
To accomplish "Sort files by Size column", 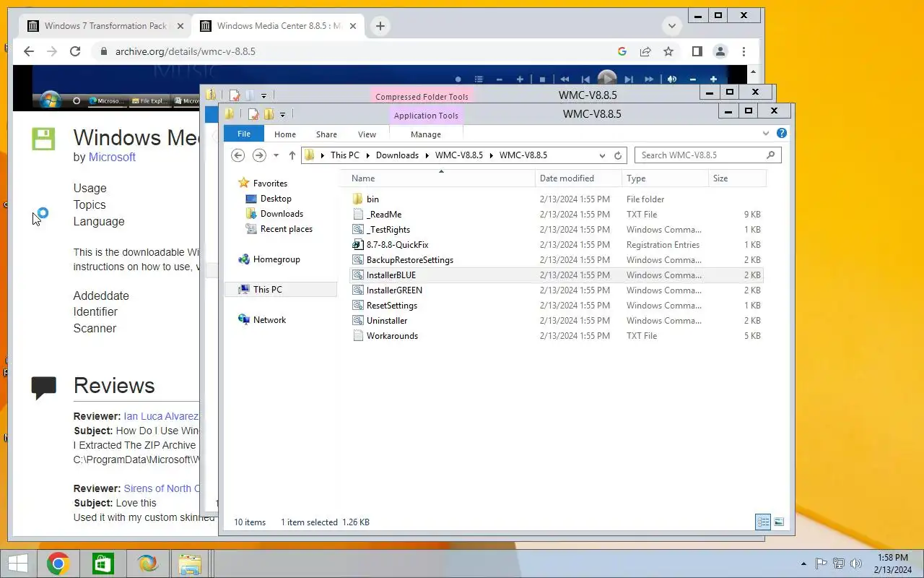I will (737, 178).
